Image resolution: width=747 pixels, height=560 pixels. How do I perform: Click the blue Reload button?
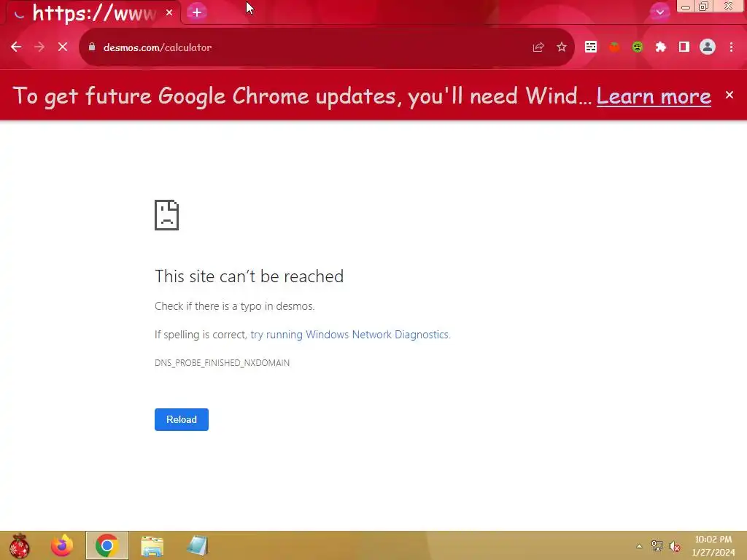[182, 419]
